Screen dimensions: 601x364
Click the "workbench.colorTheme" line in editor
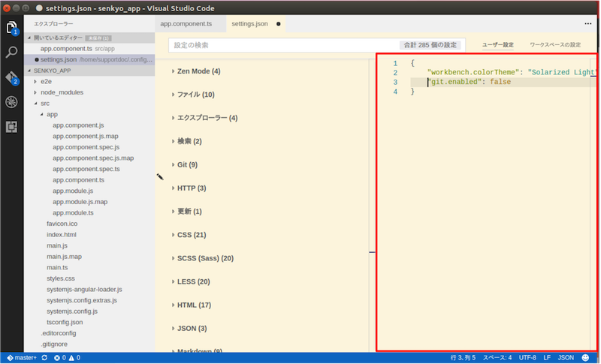511,72
